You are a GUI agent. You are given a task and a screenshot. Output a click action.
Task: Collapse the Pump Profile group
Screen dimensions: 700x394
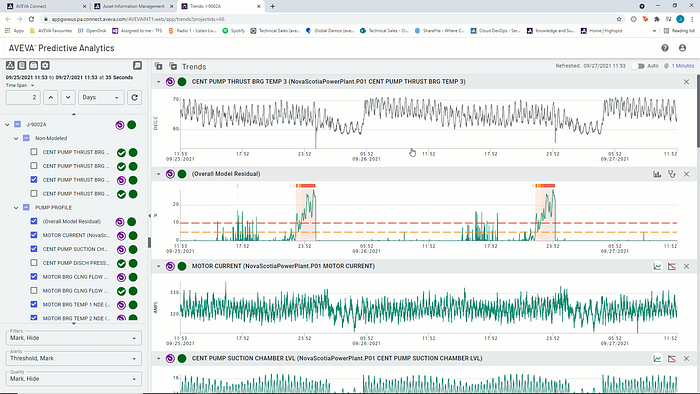[x=16, y=207]
